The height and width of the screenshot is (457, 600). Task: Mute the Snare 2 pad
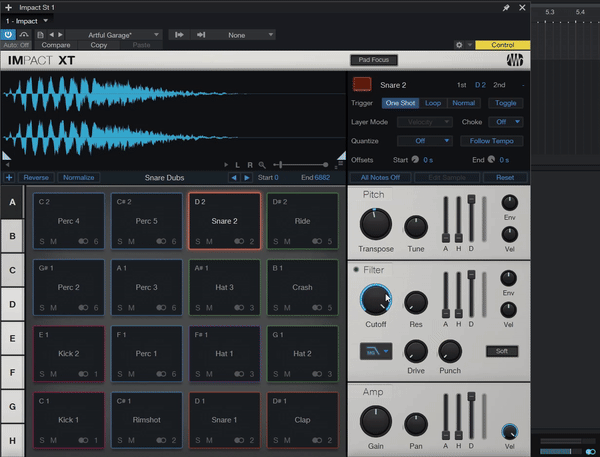(209, 242)
